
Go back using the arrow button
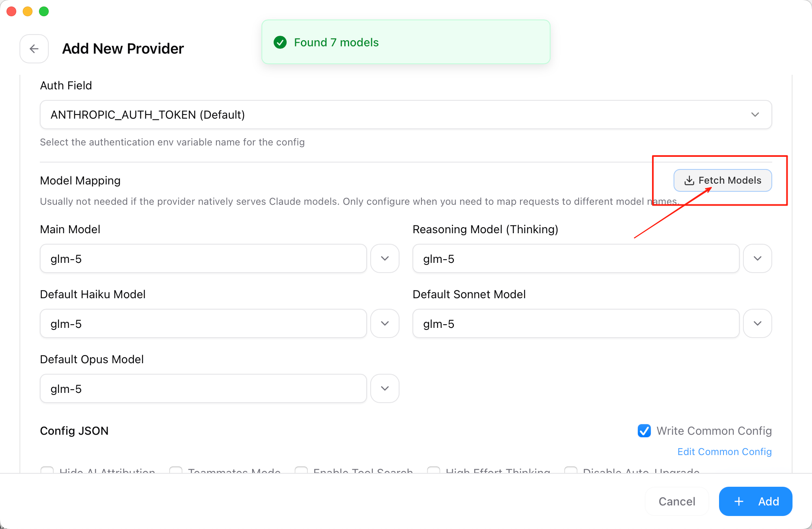[34, 49]
